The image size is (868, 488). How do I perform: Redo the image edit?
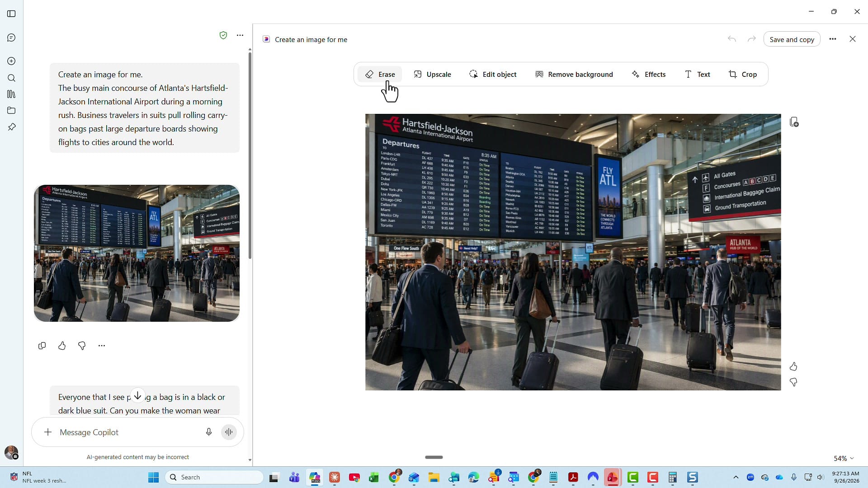tap(751, 39)
